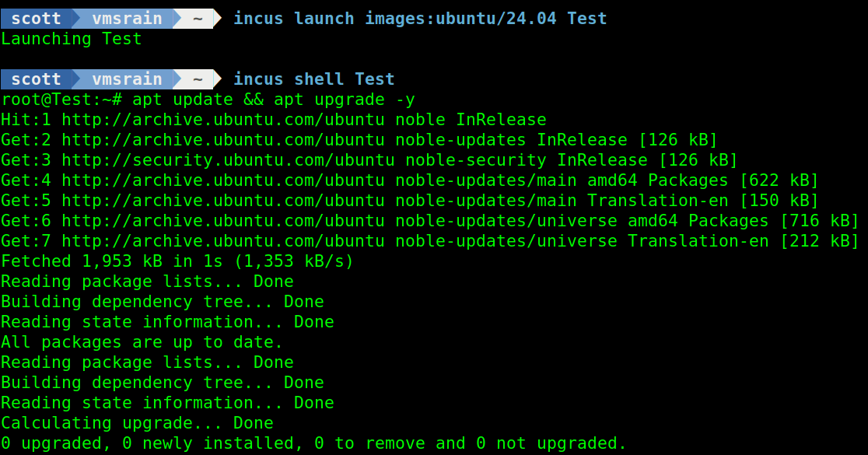Image resolution: width=868 pixels, height=455 pixels.
Task: Click the "incus shell Test" command text
Action: coord(313,79)
